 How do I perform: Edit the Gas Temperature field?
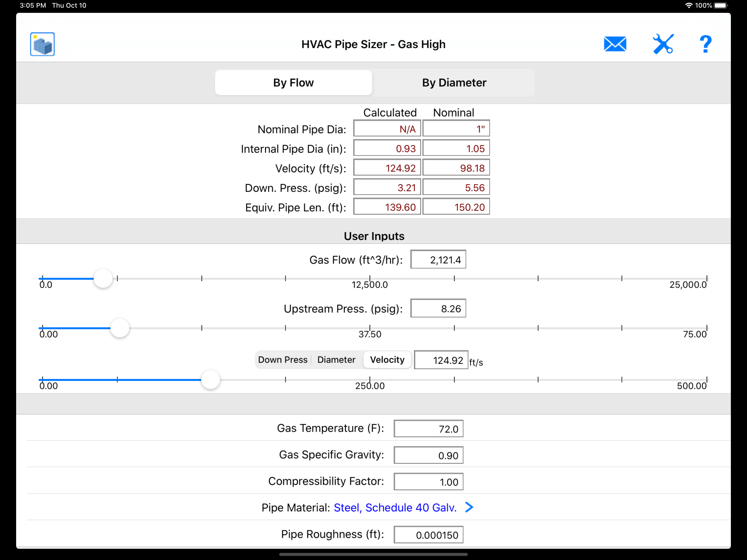[x=428, y=428]
